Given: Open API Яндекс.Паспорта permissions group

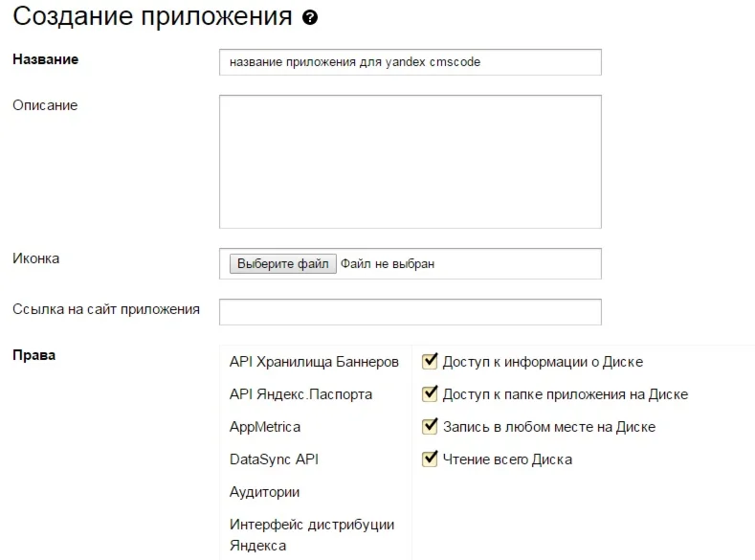Looking at the screenshot, I should tap(300, 393).
